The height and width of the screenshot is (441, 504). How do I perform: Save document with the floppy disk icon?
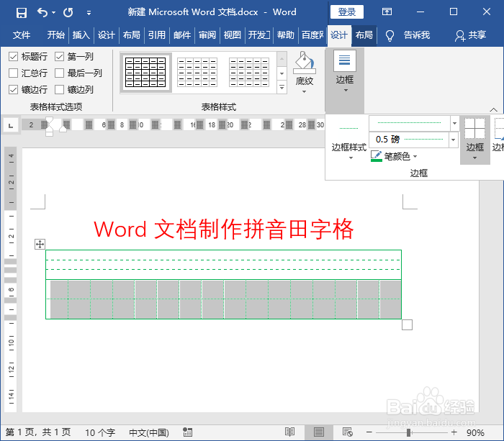coord(22,12)
